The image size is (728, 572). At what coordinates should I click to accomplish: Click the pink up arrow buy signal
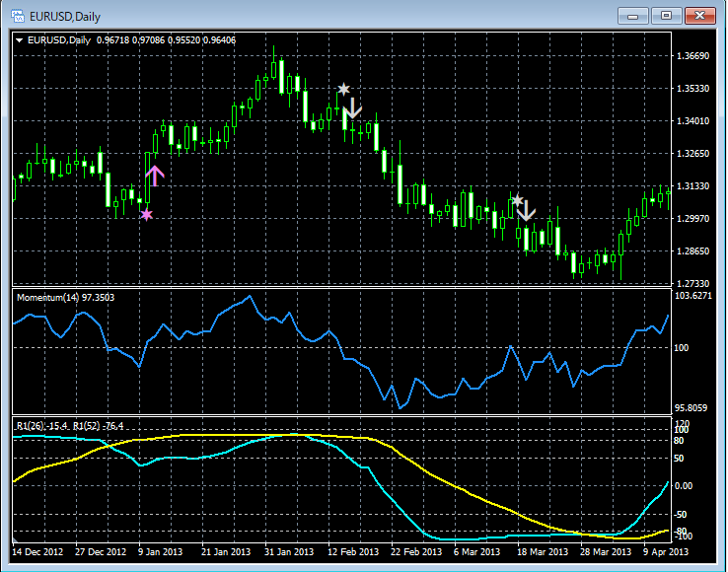pos(155,177)
